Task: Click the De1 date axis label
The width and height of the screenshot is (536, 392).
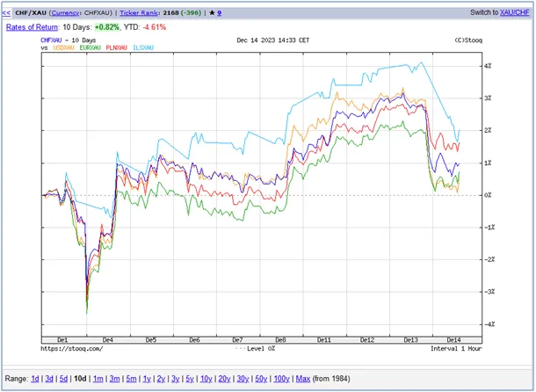Action: point(62,339)
